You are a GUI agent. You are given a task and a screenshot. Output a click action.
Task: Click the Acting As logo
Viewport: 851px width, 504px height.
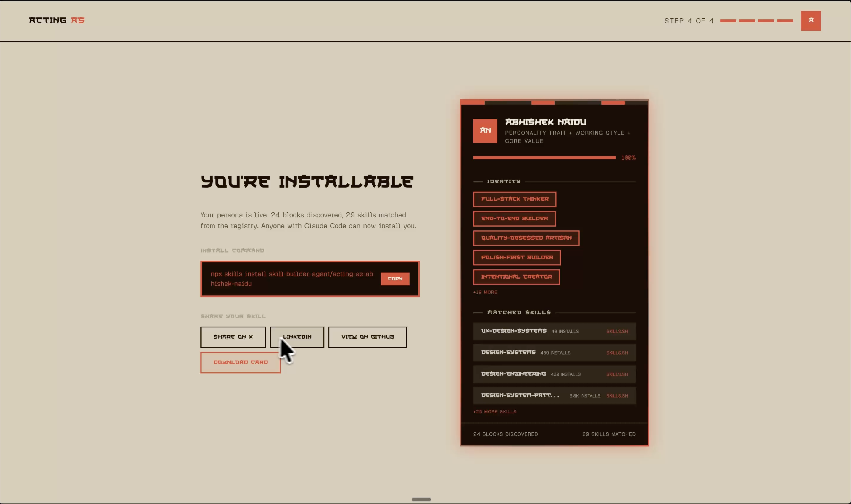click(x=57, y=20)
